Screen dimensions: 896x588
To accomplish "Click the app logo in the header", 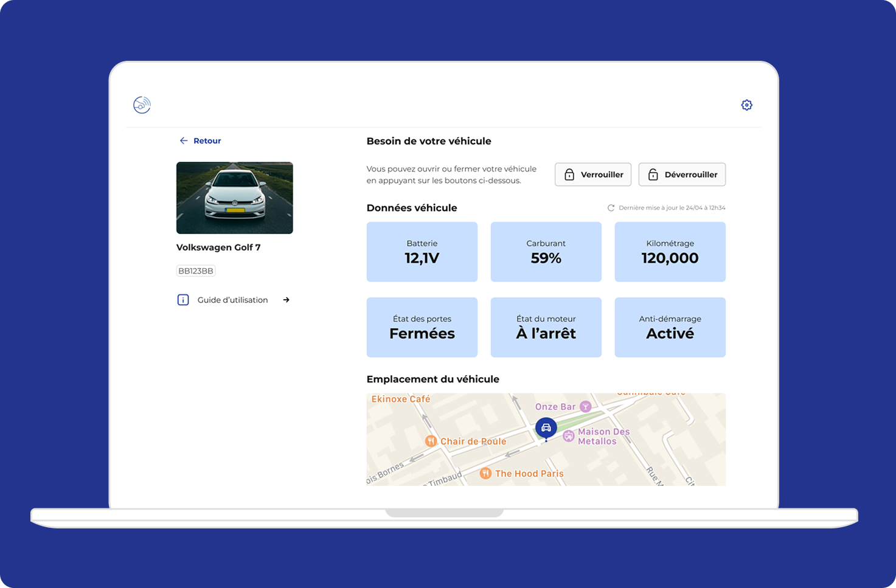I will pyautogui.click(x=142, y=105).
